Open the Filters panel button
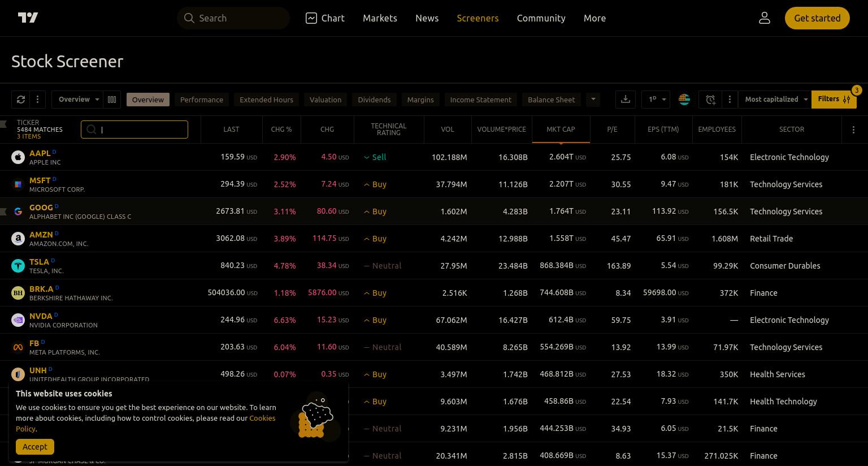Image resolution: width=868 pixels, height=466 pixels. pyautogui.click(x=834, y=100)
